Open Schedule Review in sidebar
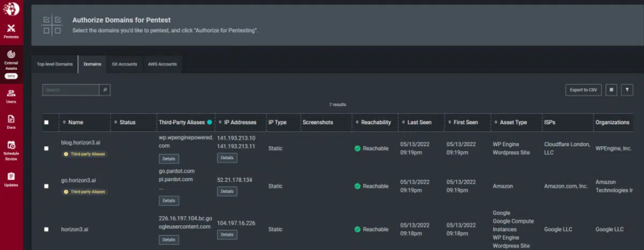Viewport: 644px width, 250px height. 11,150
